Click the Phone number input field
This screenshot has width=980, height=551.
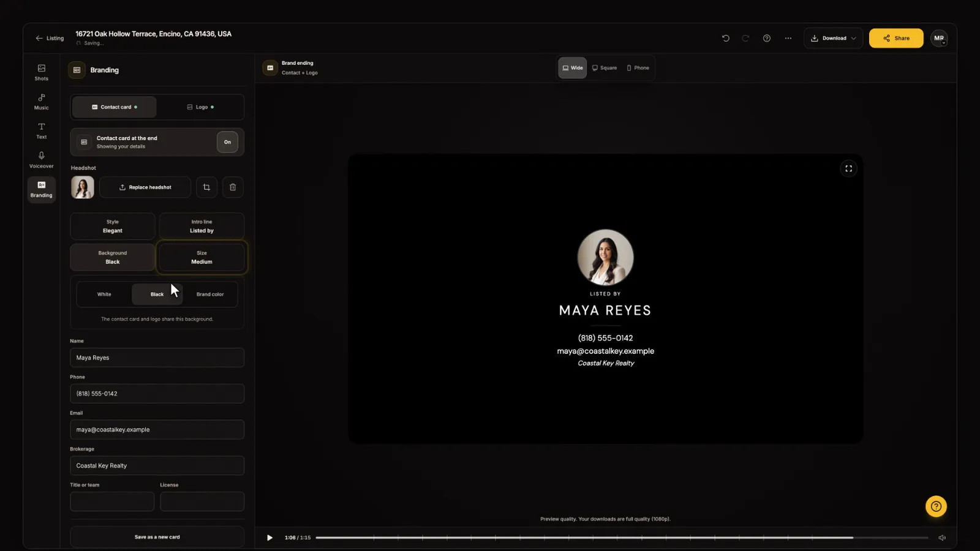point(157,394)
